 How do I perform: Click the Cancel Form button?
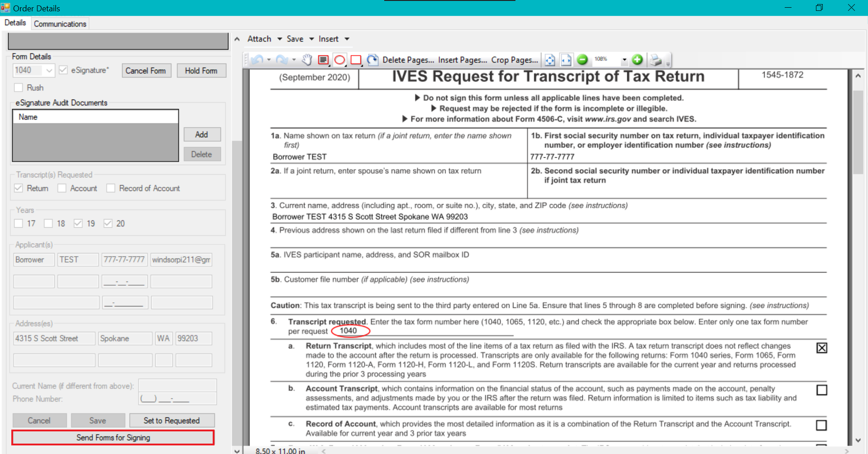(146, 71)
